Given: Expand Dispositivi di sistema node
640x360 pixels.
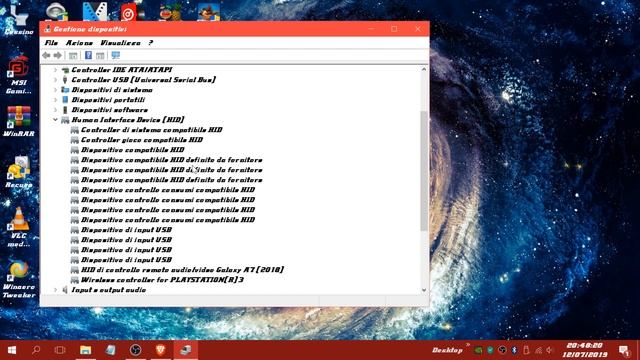Looking at the screenshot, I should 56,90.
